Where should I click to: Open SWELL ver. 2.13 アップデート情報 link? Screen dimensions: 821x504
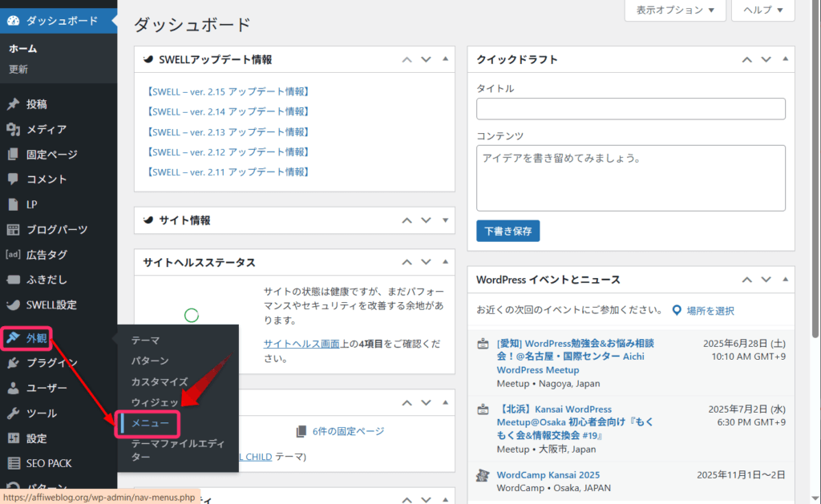[228, 132]
